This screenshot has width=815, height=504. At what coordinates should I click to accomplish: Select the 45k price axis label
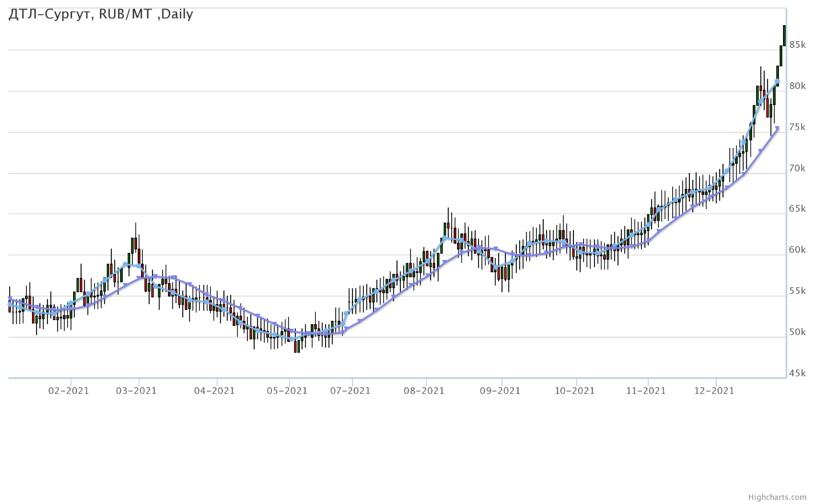tap(797, 373)
